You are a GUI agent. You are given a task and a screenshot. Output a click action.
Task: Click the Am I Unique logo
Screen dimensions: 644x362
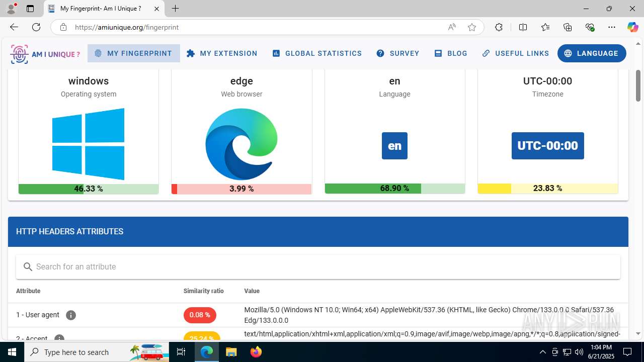45,54
